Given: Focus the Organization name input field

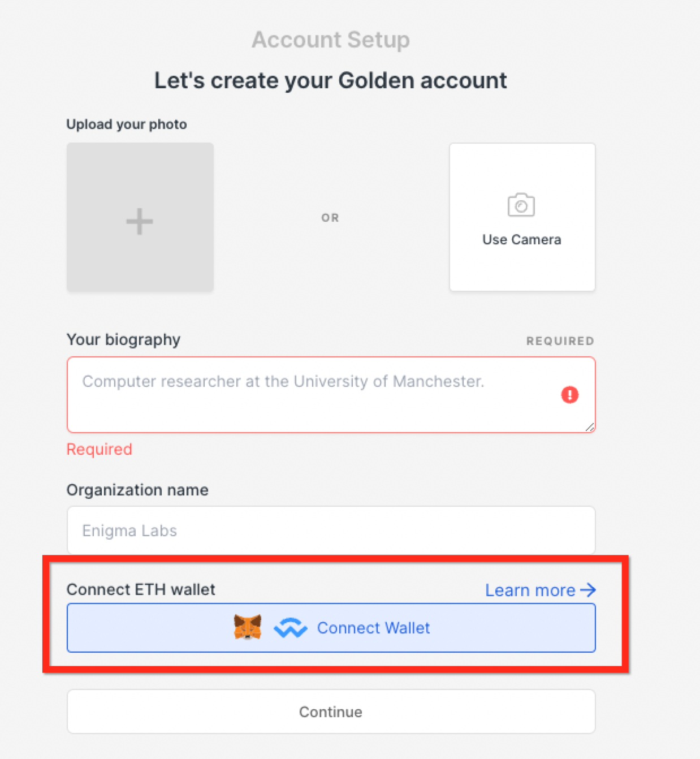Looking at the screenshot, I should pos(331,531).
